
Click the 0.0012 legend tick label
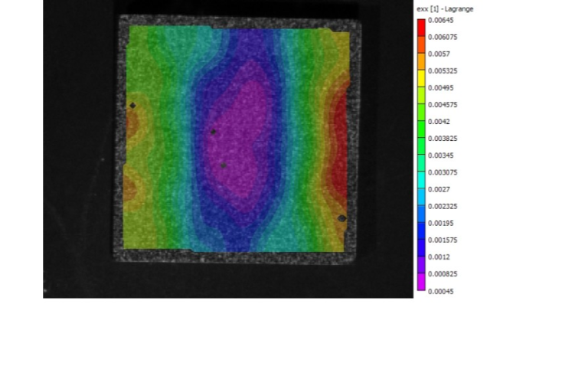pyautogui.click(x=439, y=257)
